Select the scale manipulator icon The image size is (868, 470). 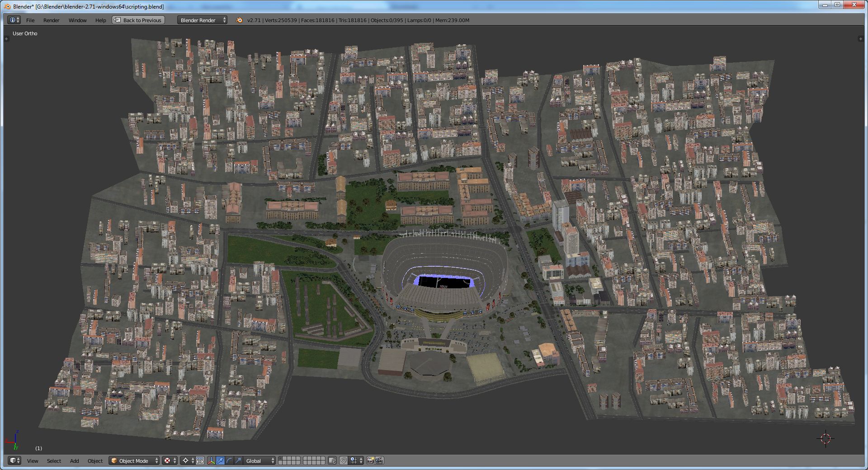tap(238, 461)
